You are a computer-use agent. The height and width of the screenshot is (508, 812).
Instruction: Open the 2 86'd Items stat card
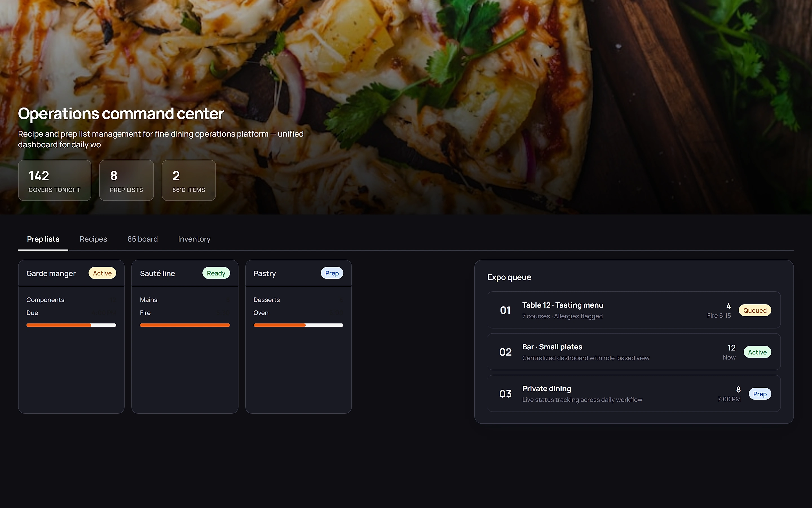[x=189, y=180]
